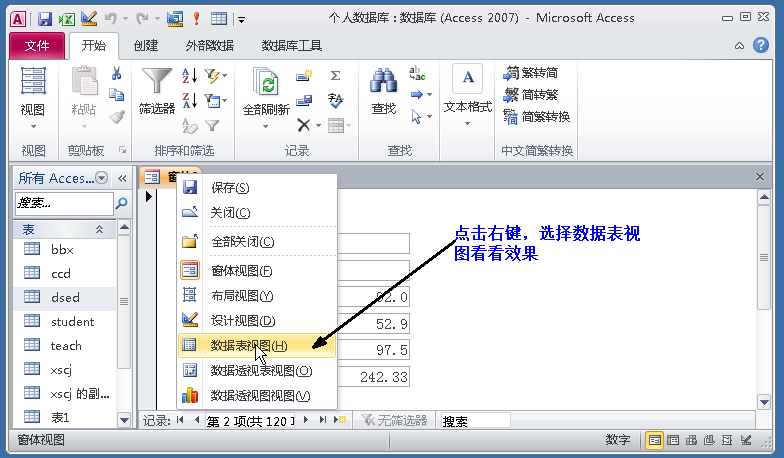Switch to the 外部数据 ribbon tab
Image resolution: width=784 pixels, height=458 pixels.
tap(210, 46)
